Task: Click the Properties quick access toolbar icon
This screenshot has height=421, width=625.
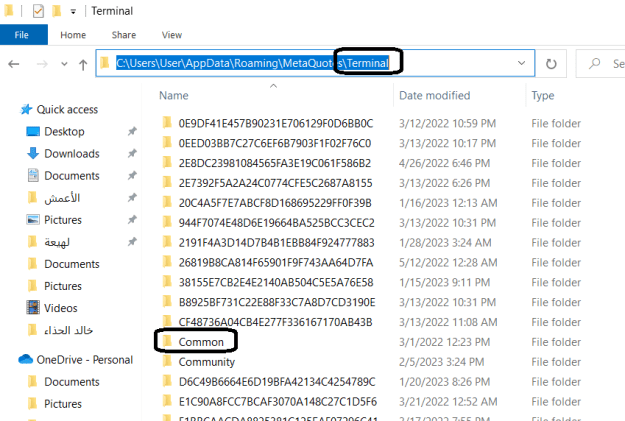Action: (38, 11)
